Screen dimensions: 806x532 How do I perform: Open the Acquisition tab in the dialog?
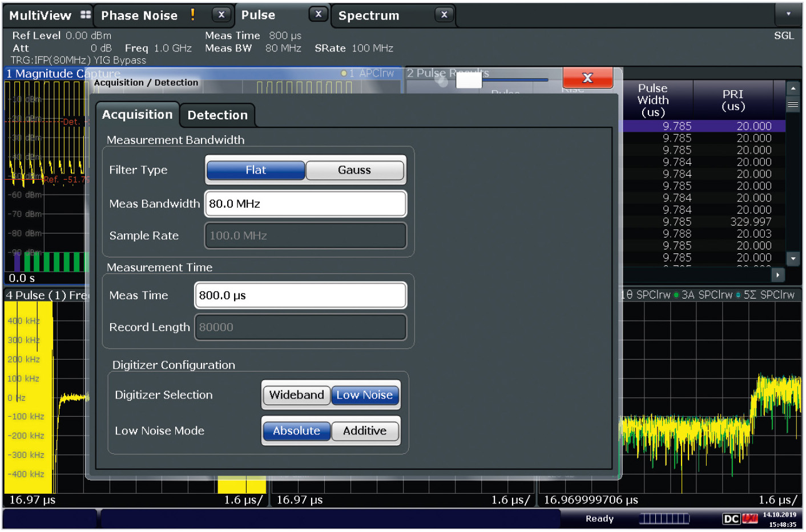[x=137, y=115]
